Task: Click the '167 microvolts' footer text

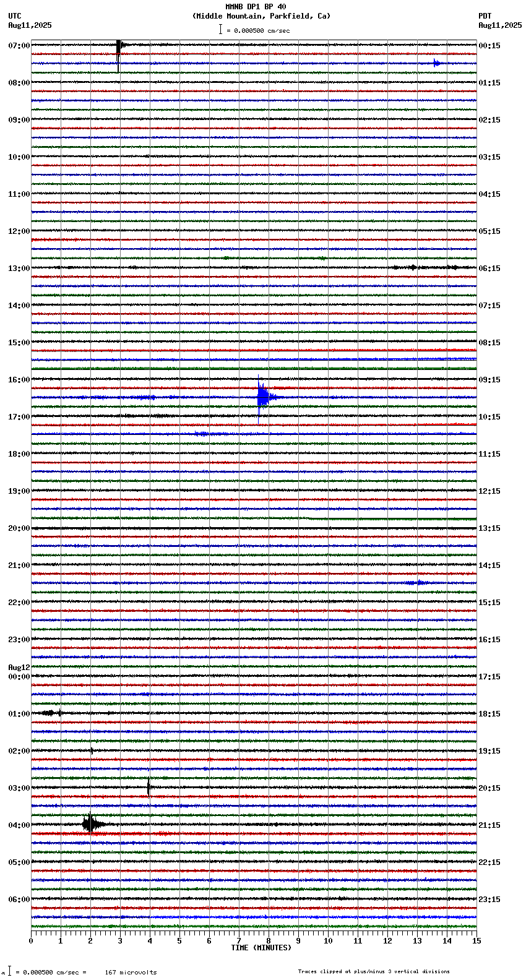Action: pos(131,973)
